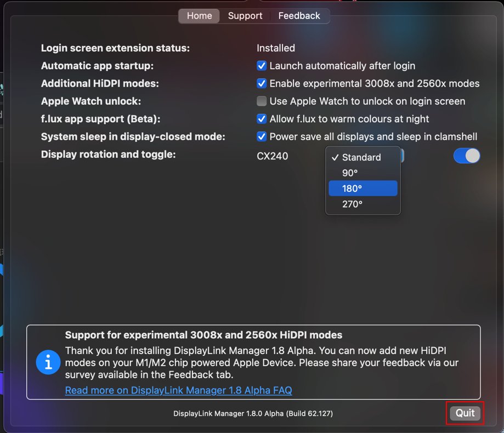Screen dimensions: 504x433
Task: Click System sleep in display-closed mode label
Action: [133, 136]
